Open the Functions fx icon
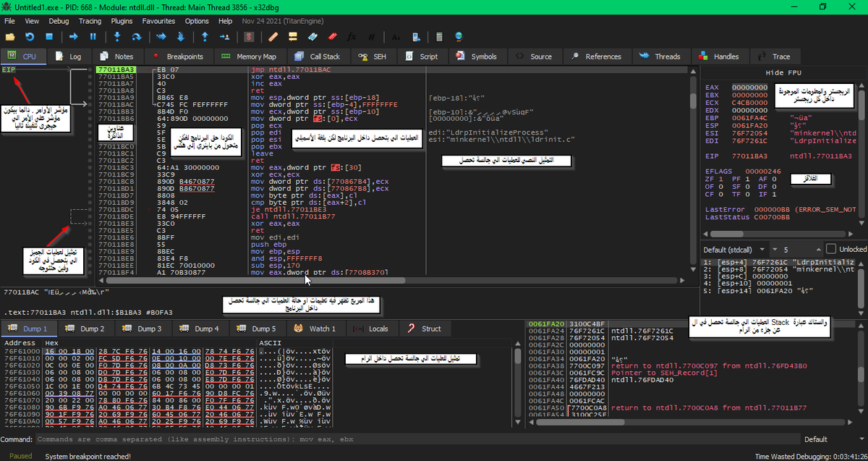The image size is (868, 461). (x=352, y=36)
